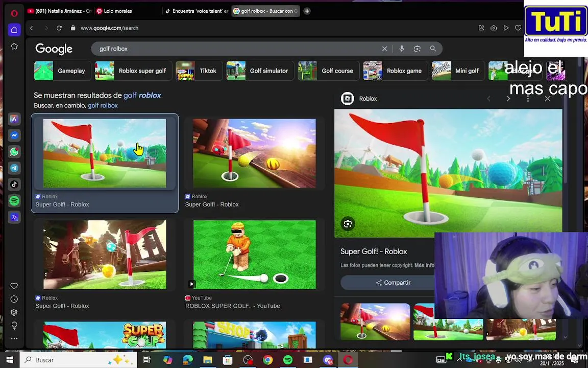
Task: Open Spotify in the Opera sidebar
Action: (14, 200)
